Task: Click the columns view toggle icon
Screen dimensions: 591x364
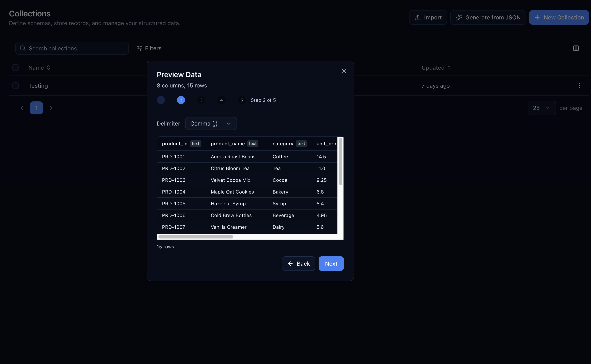Action: pyautogui.click(x=576, y=48)
